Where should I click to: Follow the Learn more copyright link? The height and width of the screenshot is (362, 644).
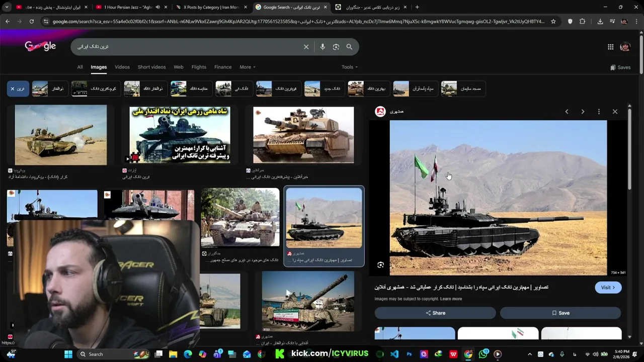pyautogui.click(x=451, y=299)
